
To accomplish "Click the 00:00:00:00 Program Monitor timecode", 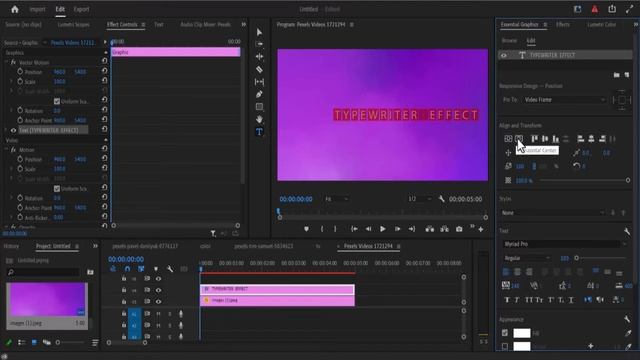I will [x=296, y=199].
